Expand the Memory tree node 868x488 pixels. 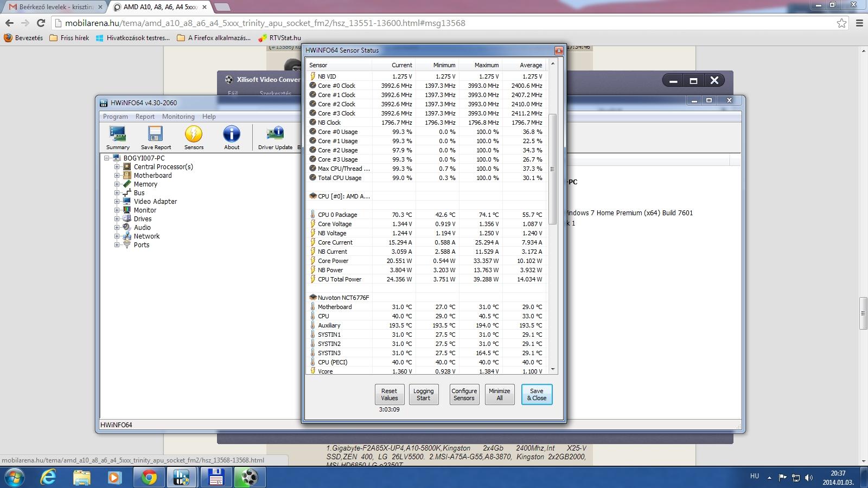(117, 184)
